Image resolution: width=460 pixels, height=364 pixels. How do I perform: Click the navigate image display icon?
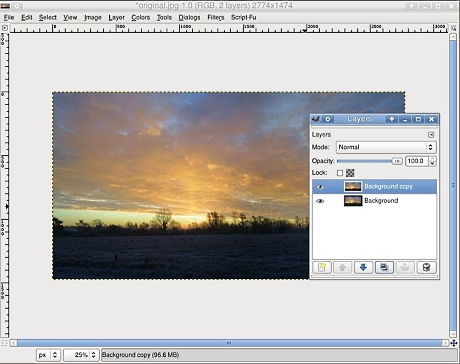[453, 343]
